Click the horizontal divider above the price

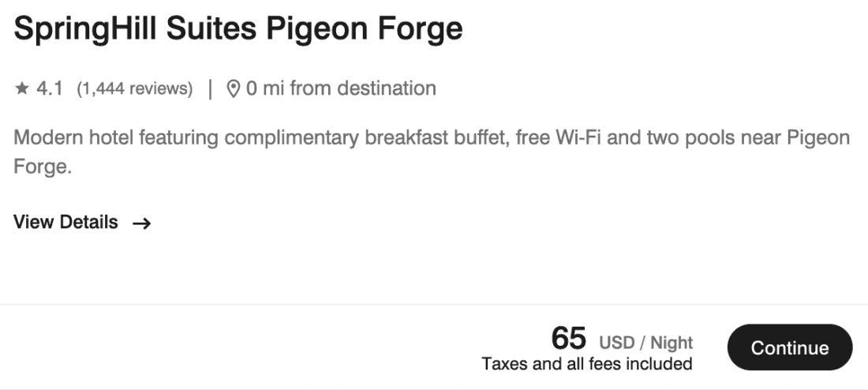pos(434,305)
